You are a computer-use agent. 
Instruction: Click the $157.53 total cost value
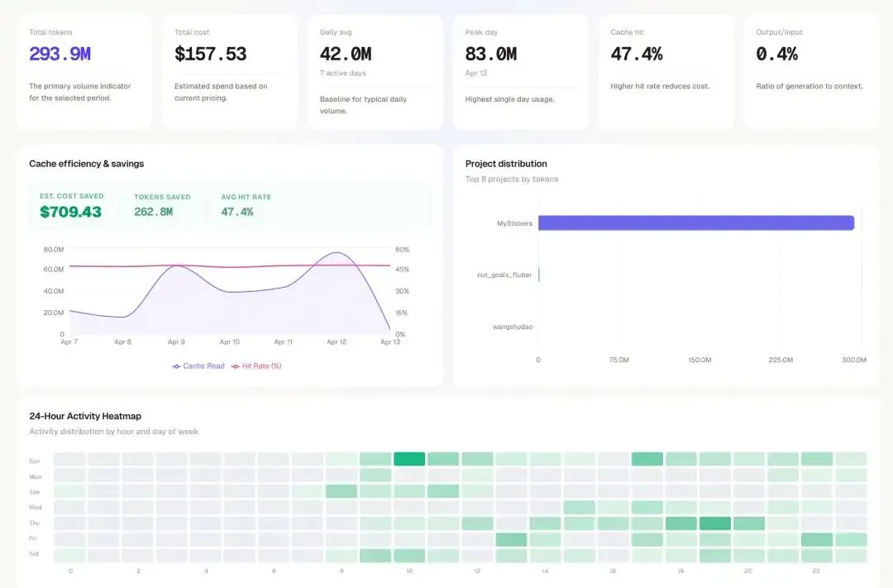(x=211, y=54)
